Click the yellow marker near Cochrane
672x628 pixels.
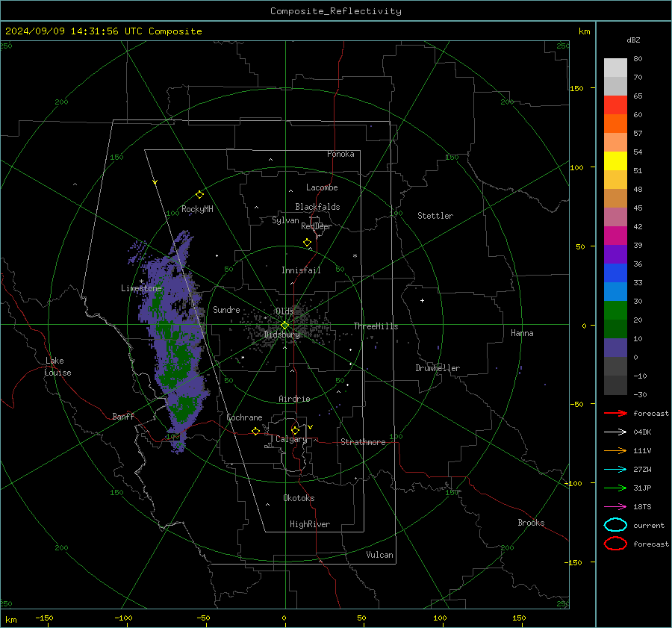tap(256, 432)
